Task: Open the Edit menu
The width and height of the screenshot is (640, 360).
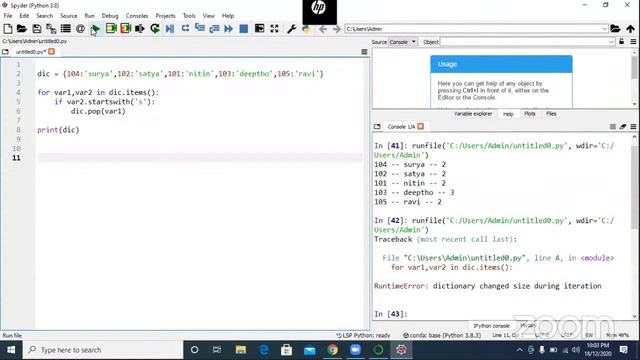Action: (24, 16)
